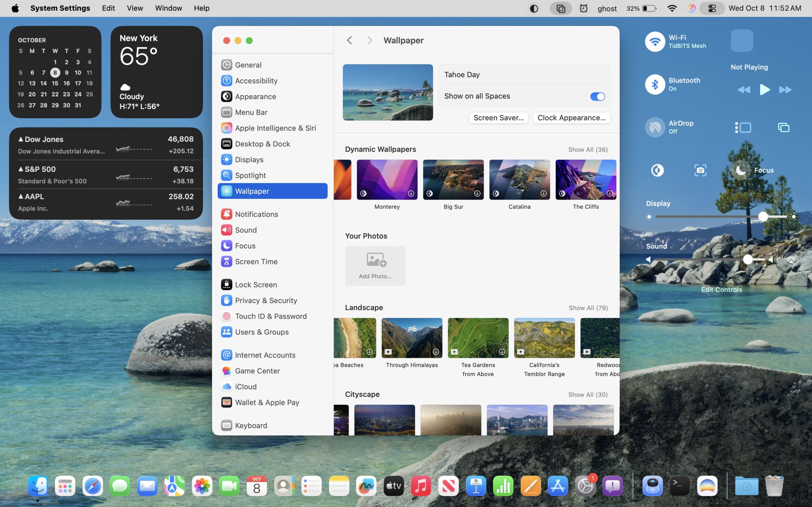Image resolution: width=812 pixels, height=507 pixels.
Task: Click the screenshot capture icon in Control Center
Action: pyautogui.click(x=700, y=170)
